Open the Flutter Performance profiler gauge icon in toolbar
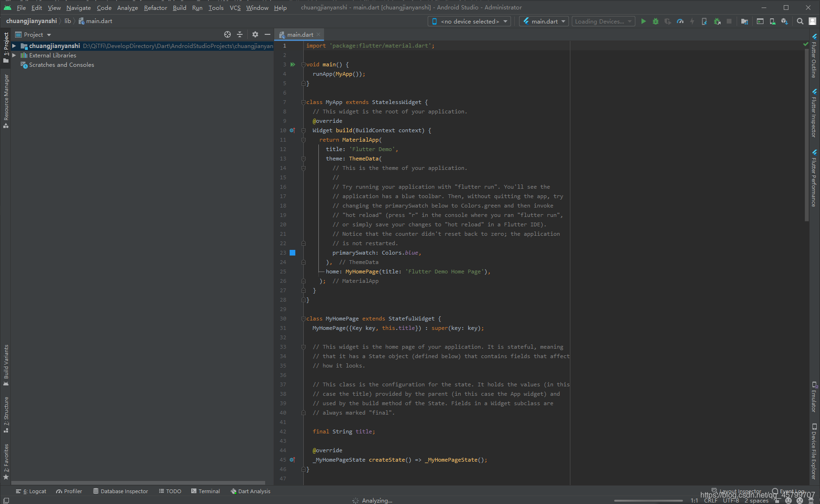Viewport: 820px width, 504px height. [x=680, y=21]
